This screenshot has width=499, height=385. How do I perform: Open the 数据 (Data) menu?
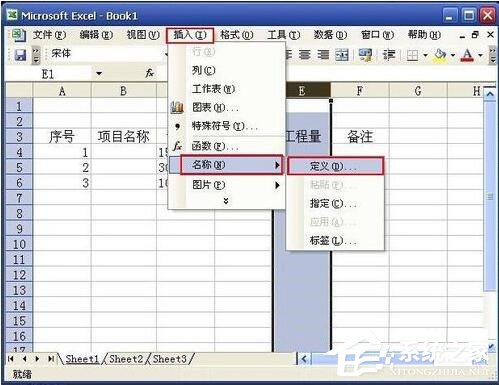coord(330,35)
